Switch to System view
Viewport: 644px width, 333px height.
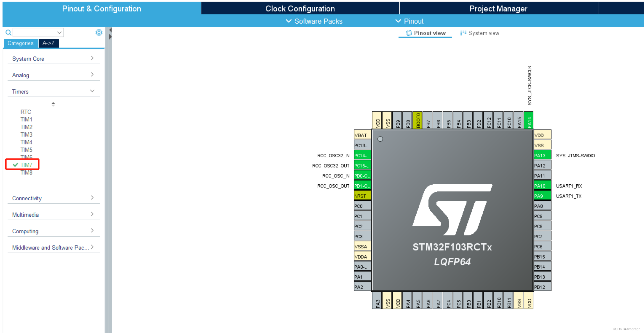point(480,33)
